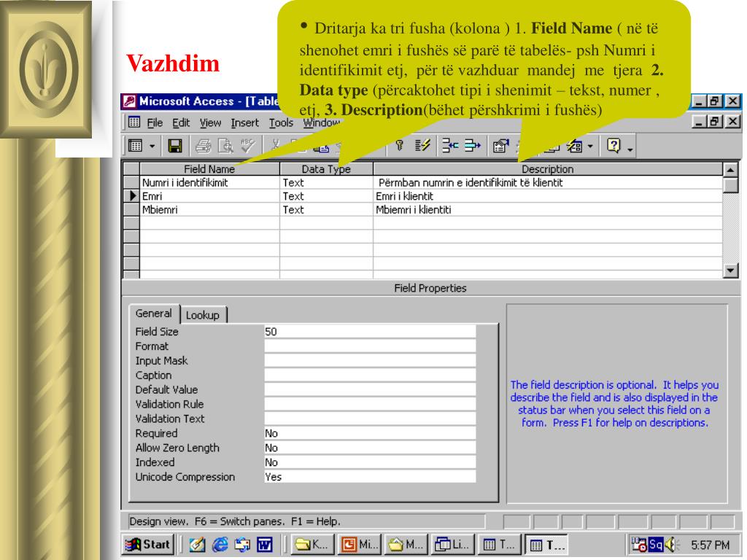Launch Internet Explorer from quick launch

tap(220, 544)
